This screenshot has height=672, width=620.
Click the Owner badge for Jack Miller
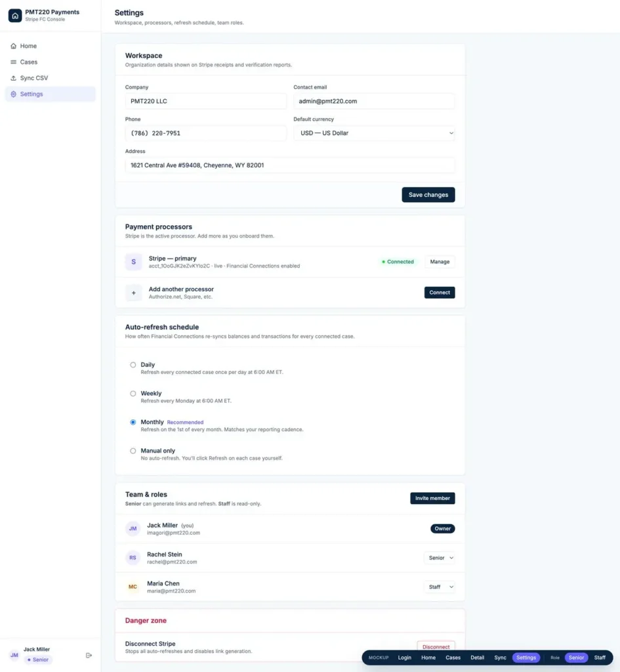pos(443,529)
